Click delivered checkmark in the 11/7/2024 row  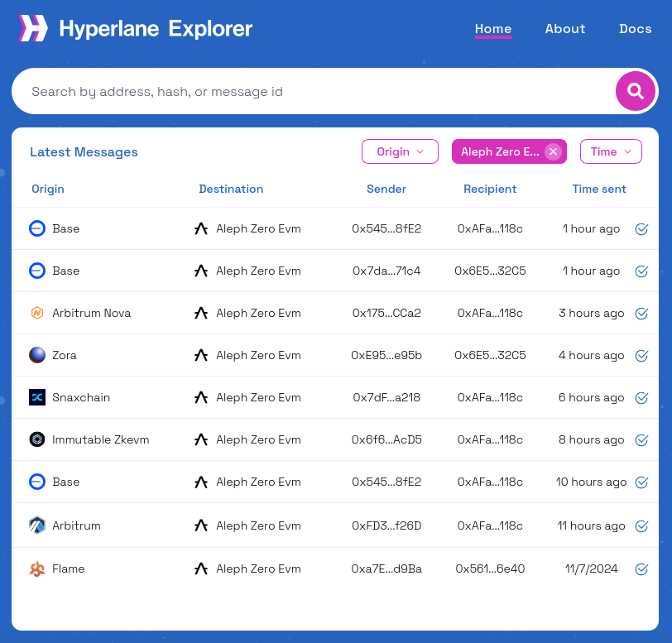(641, 569)
